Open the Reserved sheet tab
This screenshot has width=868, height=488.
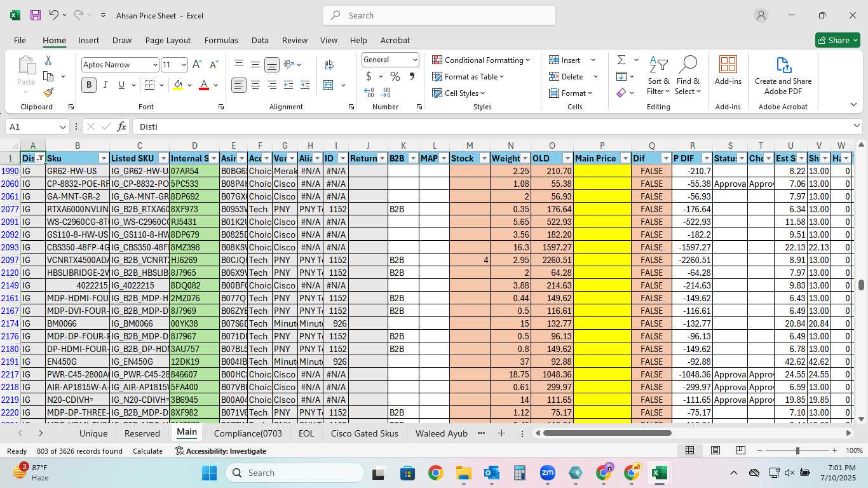point(142,433)
